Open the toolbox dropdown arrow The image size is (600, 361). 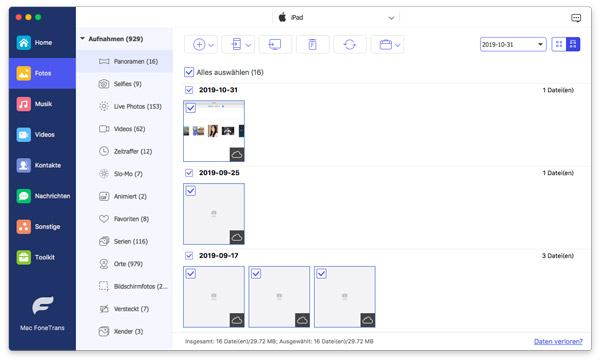(398, 45)
